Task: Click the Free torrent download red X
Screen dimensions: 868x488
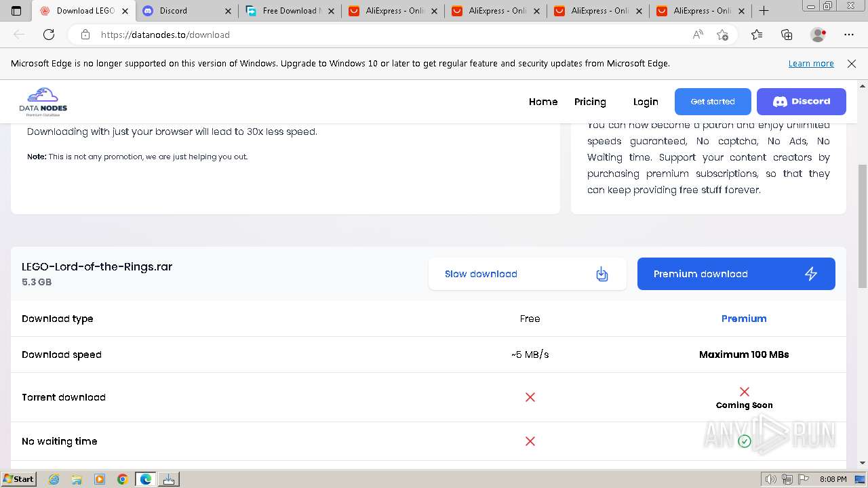Action: pyautogui.click(x=530, y=397)
